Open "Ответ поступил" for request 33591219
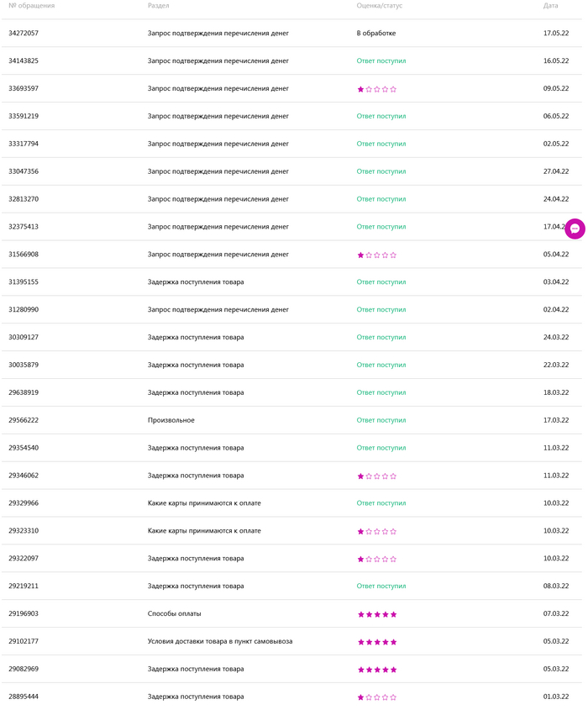This screenshot has width=588, height=710. pyautogui.click(x=381, y=117)
